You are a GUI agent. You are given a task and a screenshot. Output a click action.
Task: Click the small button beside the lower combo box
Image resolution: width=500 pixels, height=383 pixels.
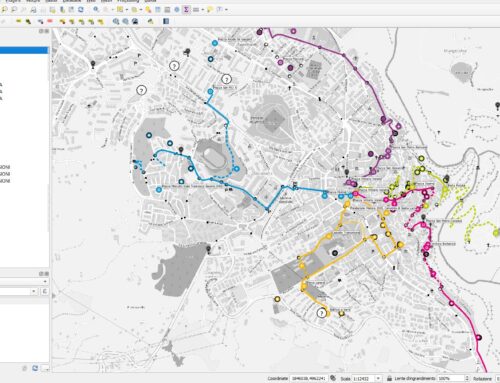point(44,292)
